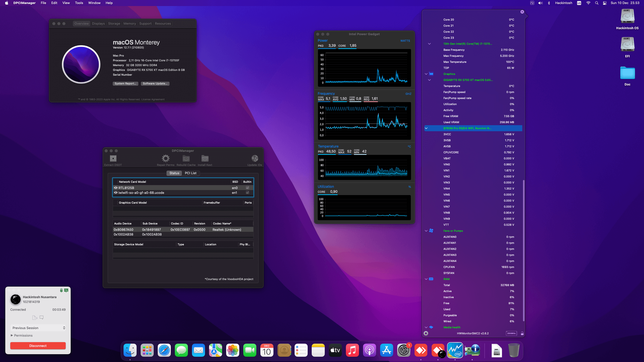Toggle Builtin checkbox for iwlwifi en1

[248, 193]
